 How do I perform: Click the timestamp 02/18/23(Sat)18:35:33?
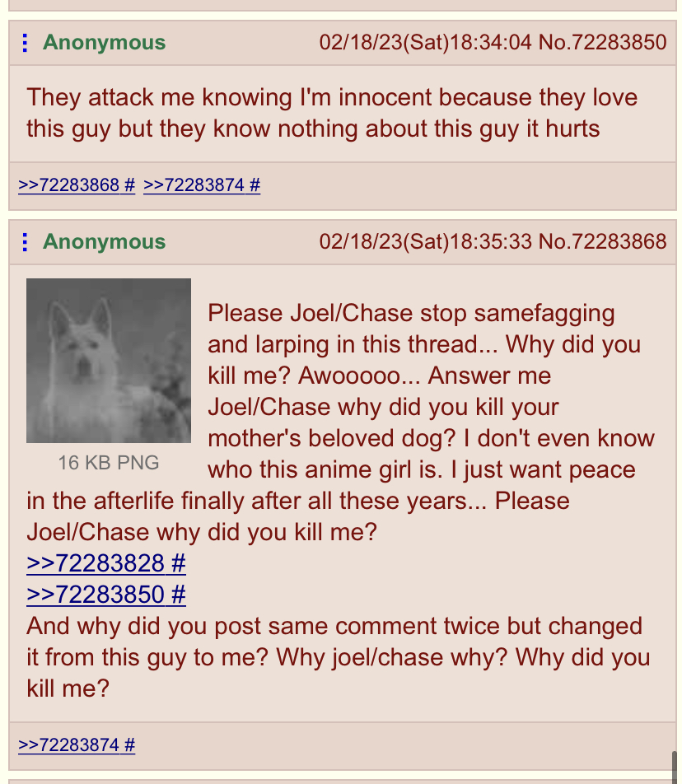click(426, 241)
